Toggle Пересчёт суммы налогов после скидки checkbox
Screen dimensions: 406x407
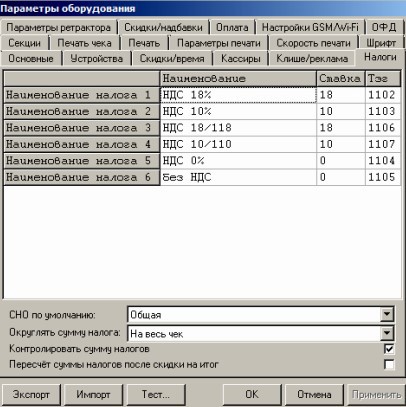coord(389,364)
